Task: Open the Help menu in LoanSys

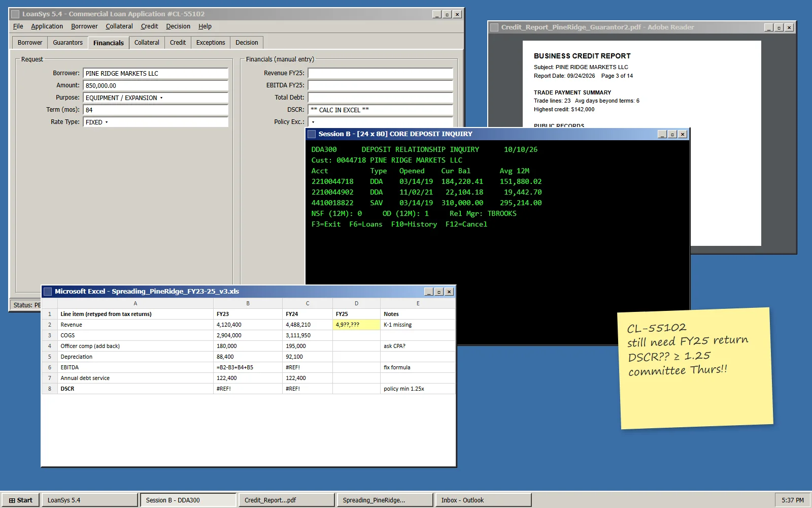Action: [x=205, y=26]
